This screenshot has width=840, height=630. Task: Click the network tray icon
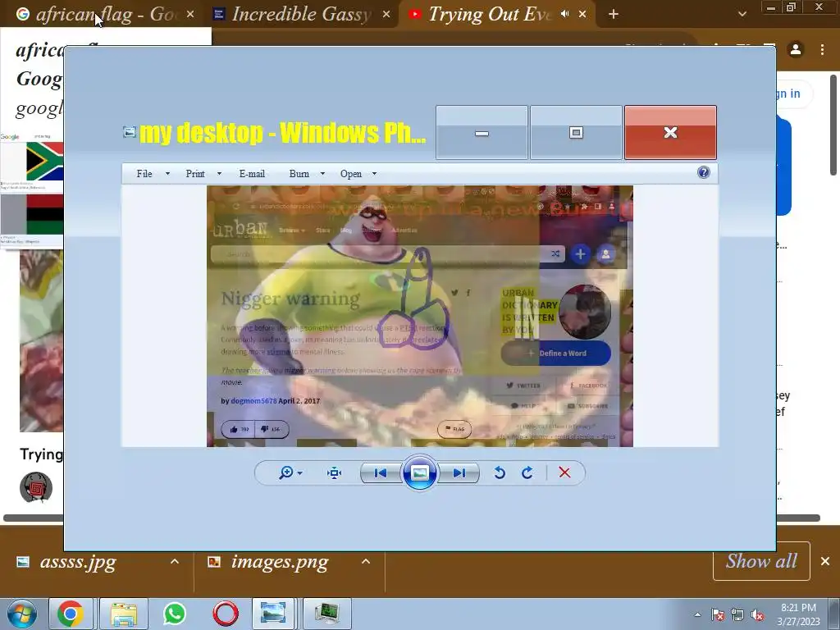click(737, 614)
